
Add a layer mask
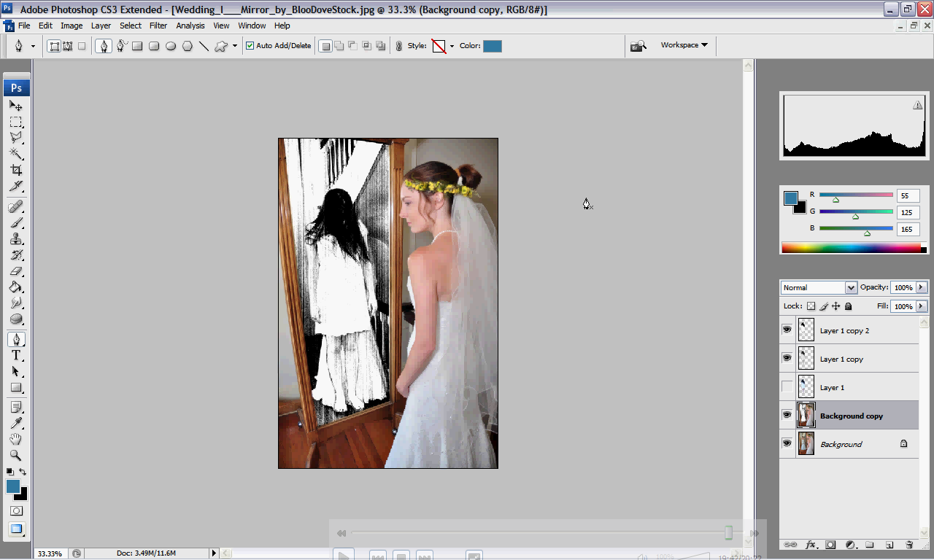pos(830,545)
